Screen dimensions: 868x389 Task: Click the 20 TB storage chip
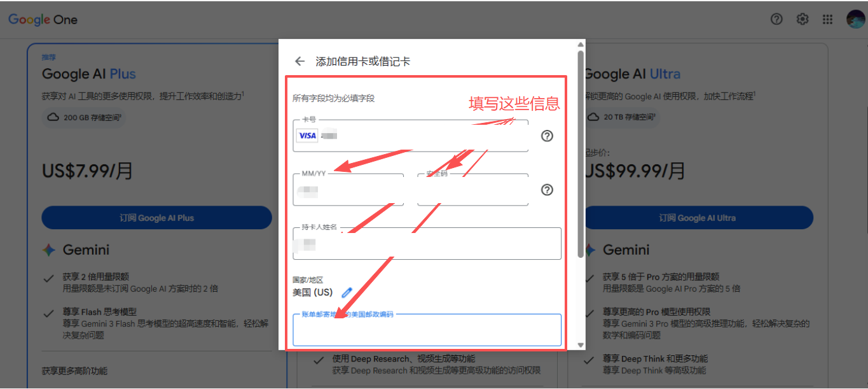621,117
